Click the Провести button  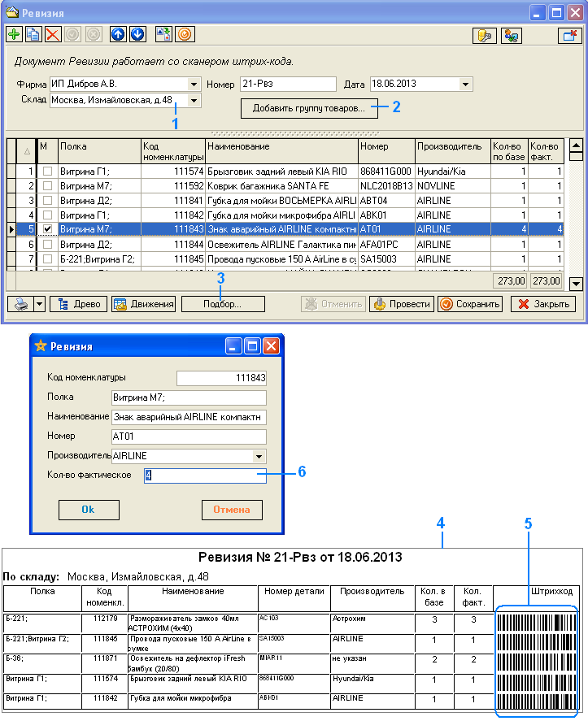click(401, 304)
